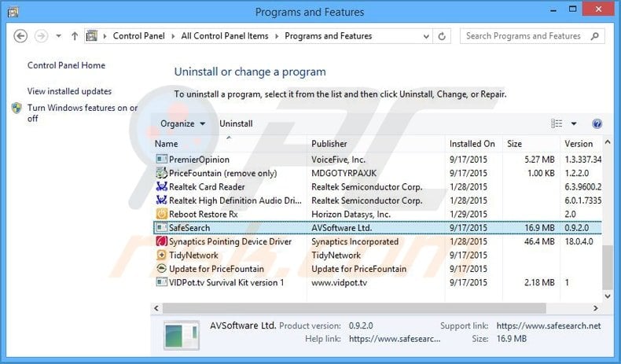The width and height of the screenshot is (621, 364).
Task: Expand breadcrumb arrow before Control Panel
Action: tap(105, 36)
